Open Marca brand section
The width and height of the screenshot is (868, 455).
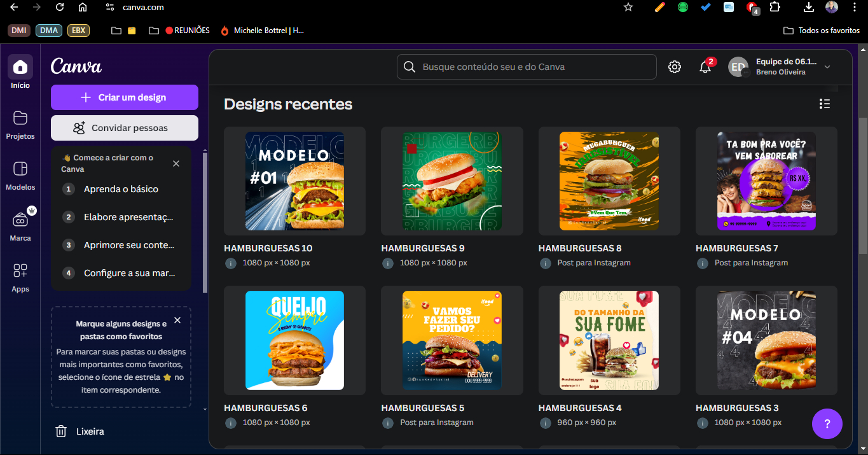click(20, 225)
